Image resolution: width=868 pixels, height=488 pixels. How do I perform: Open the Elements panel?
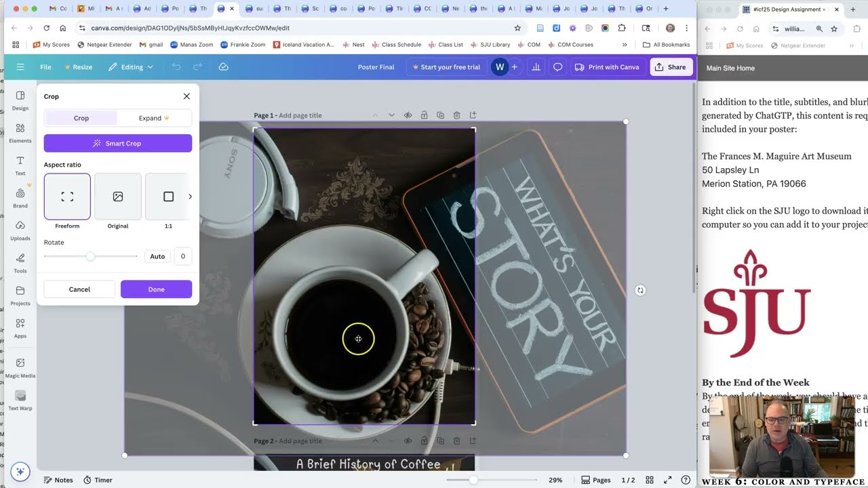pos(20,133)
